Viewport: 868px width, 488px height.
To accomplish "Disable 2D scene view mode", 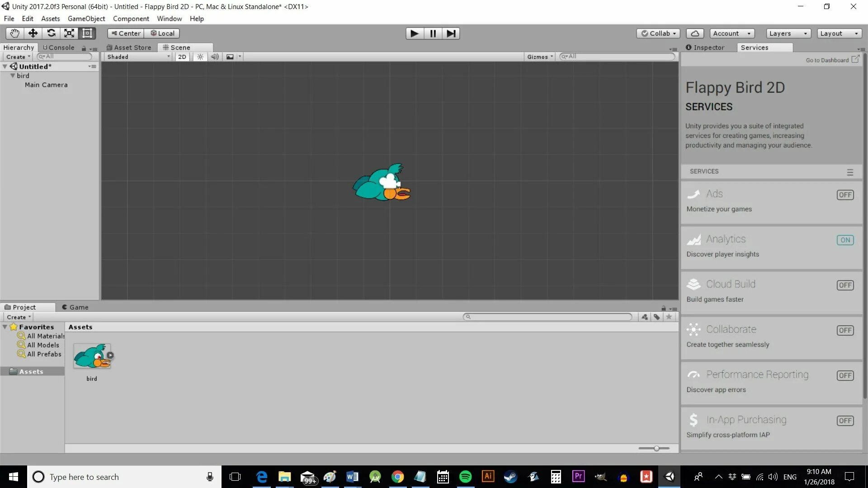I will tap(182, 57).
